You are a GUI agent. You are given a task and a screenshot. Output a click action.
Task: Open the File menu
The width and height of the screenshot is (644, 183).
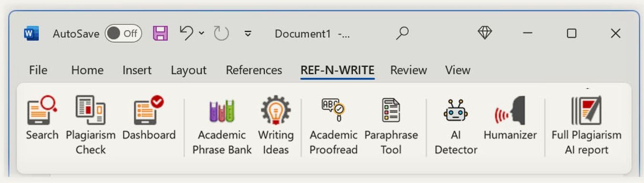(x=38, y=70)
